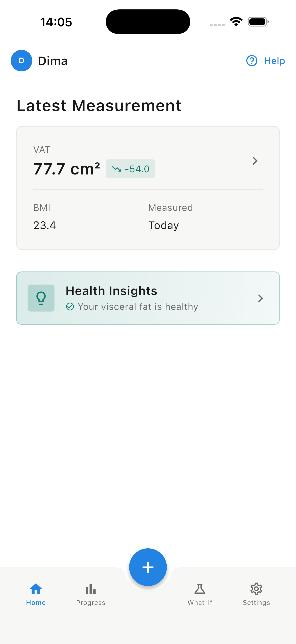296x644 pixels.
Task: Tap the Dima username label
Action: click(x=53, y=61)
